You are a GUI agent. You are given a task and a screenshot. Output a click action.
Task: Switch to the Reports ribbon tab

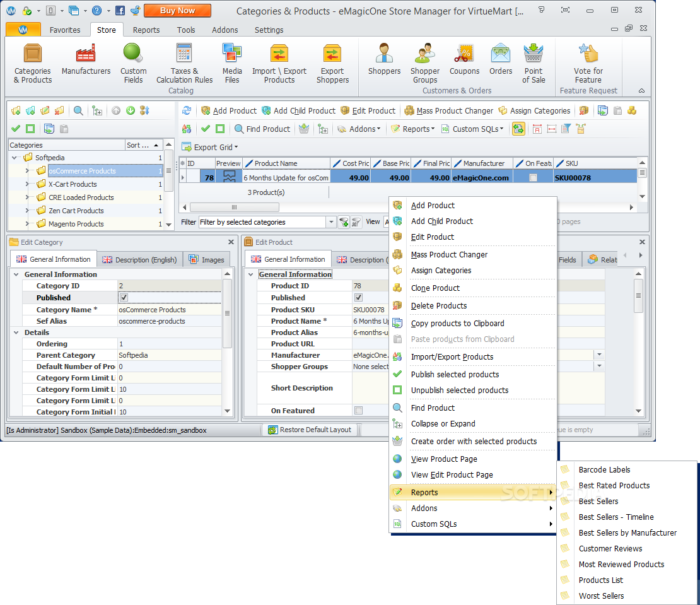(x=146, y=30)
